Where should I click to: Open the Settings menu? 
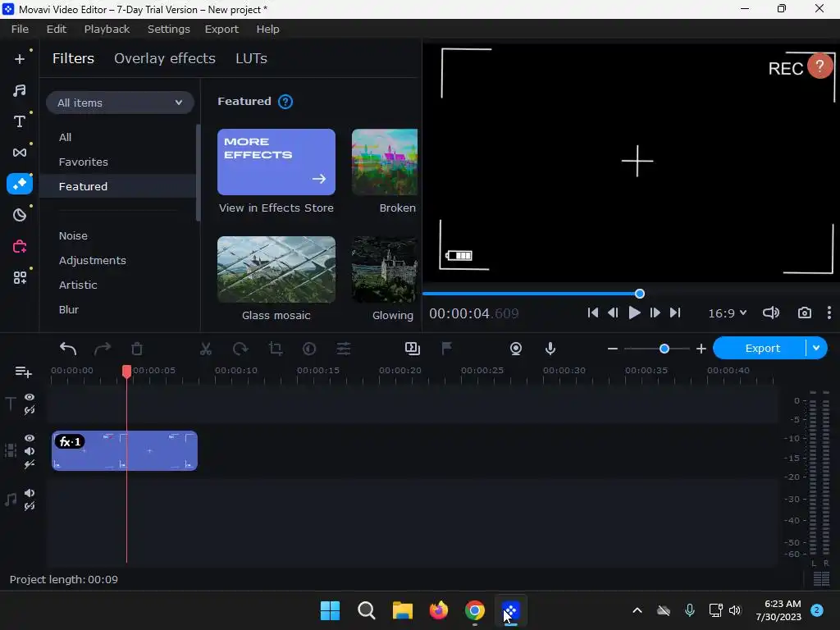coord(169,29)
